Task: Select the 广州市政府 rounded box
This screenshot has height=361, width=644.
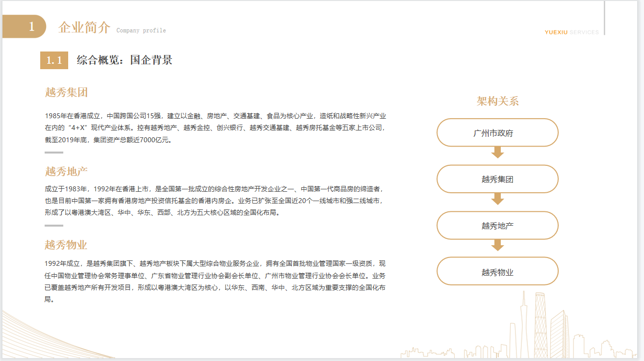Action: 497,132
